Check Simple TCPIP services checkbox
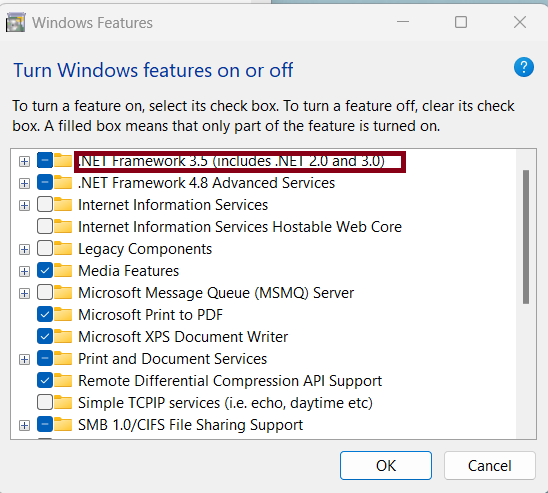 (x=45, y=403)
